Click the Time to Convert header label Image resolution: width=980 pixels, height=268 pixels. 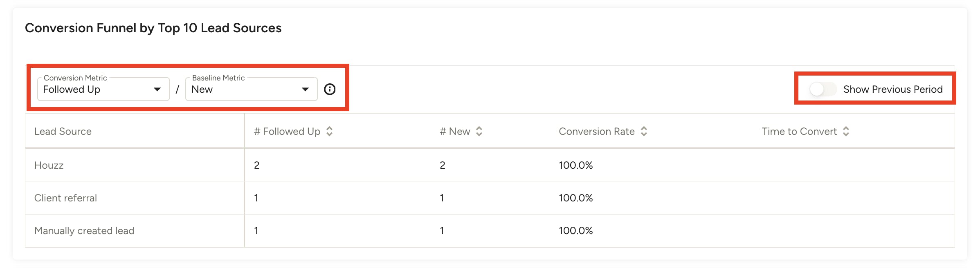[x=799, y=131]
